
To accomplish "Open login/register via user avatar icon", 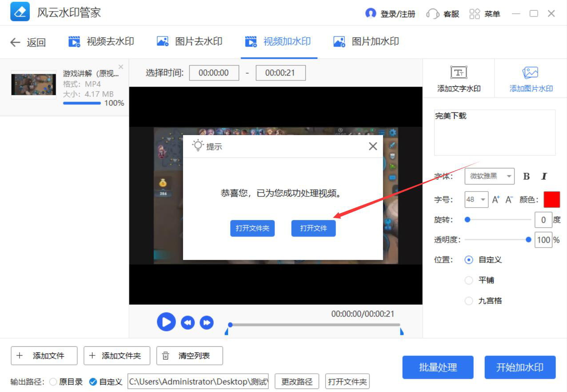I will pyautogui.click(x=371, y=13).
